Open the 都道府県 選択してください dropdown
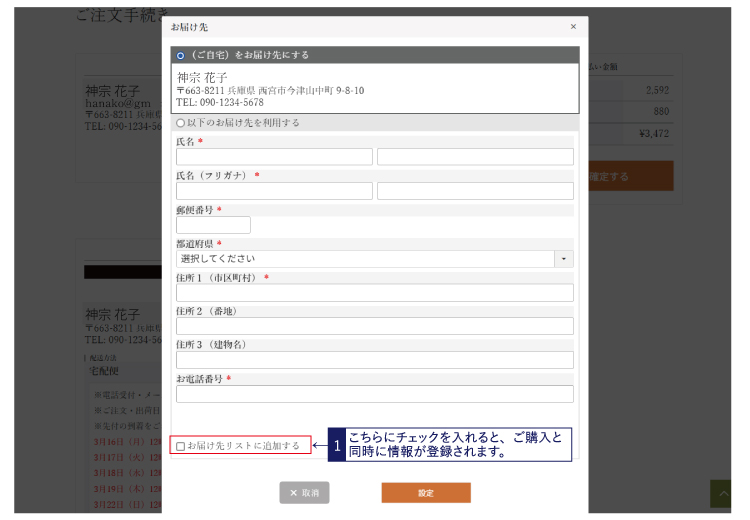The height and width of the screenshot is (520, 750). (x=365, y=259)
